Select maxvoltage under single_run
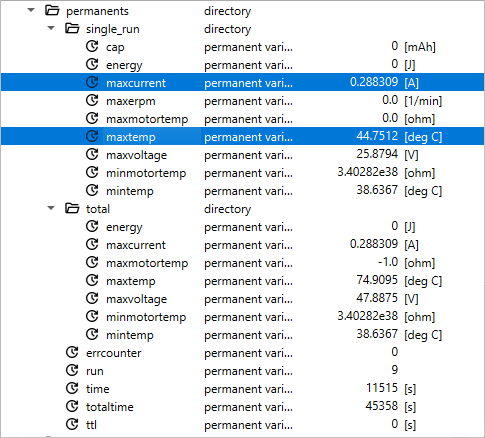This screenshot has width=485, height=438. (x=242, y=154)
